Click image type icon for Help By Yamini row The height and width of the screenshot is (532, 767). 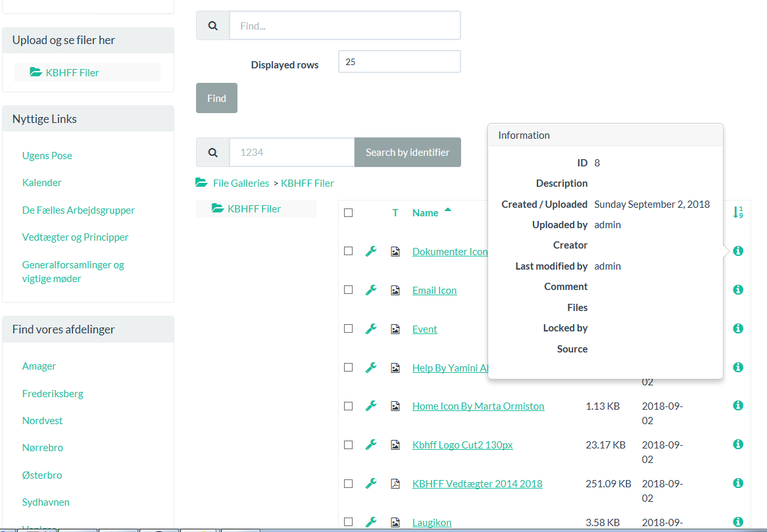(395, 368)
